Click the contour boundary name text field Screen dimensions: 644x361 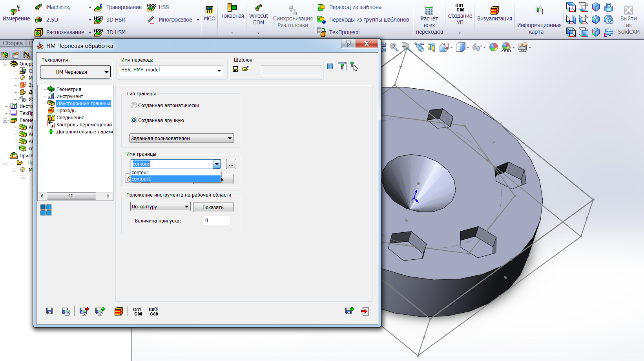tap(172, 164)
